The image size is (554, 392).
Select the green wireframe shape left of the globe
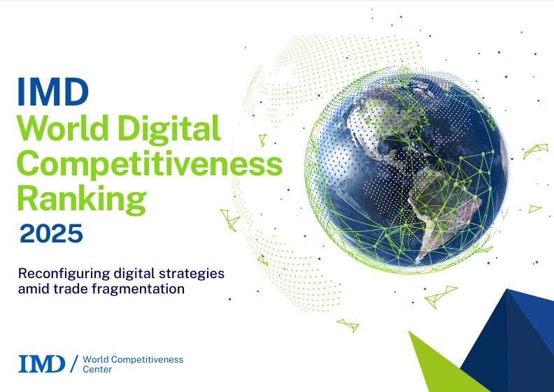click(x=229, y=219)
